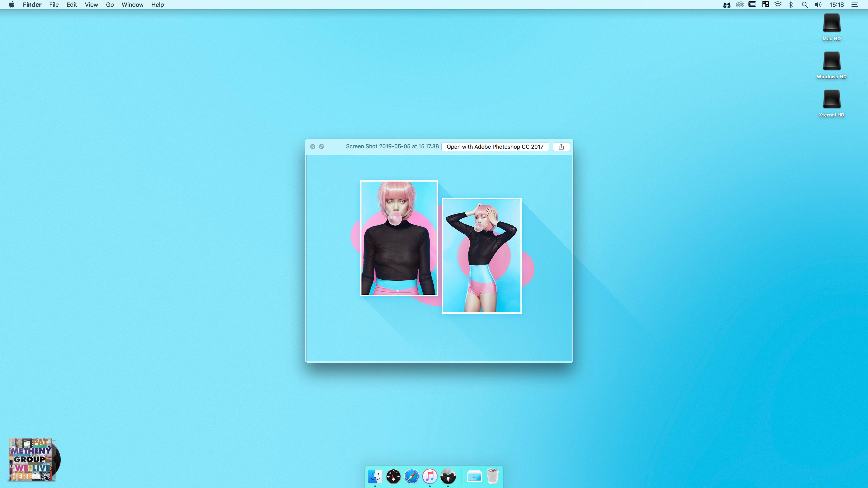Click the Bluetooth status icon
868x488 pixels.
pos(791,5)
